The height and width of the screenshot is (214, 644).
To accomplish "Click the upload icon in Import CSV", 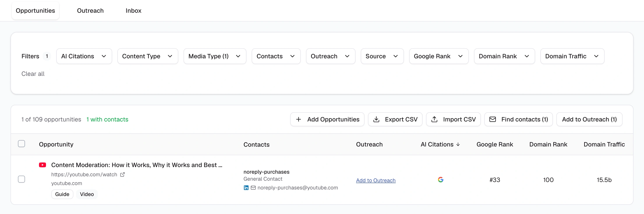I will point(434,119).
